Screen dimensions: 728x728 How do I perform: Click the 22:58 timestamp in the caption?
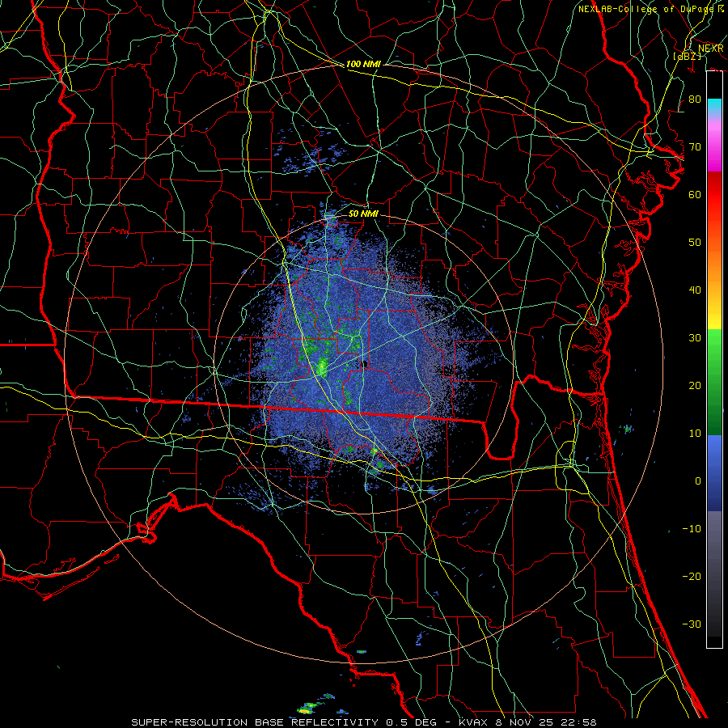(x=581, y=722)
